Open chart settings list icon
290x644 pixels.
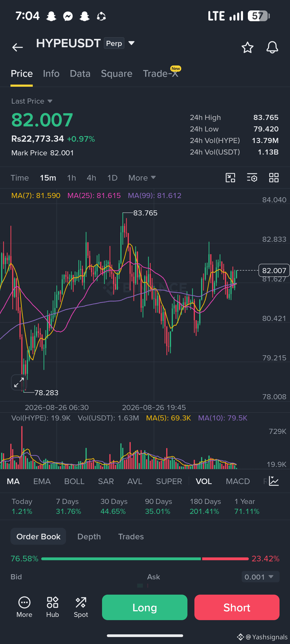(x=252, y=178)
